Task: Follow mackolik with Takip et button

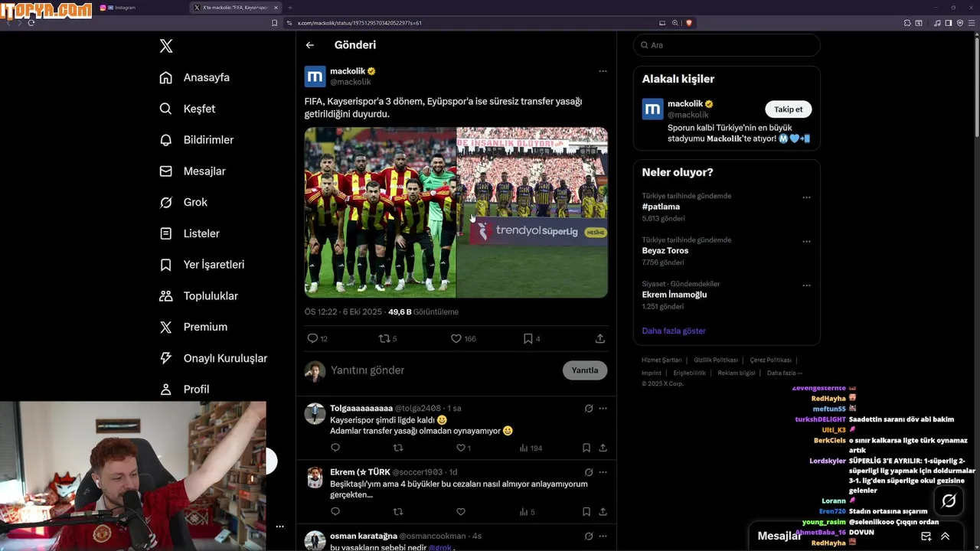Action: click(x=788, y=109)
